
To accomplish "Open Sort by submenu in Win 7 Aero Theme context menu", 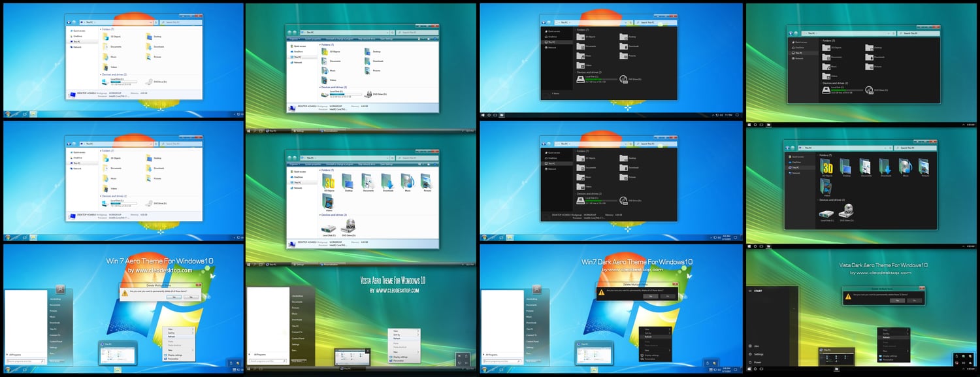I will 180,333.
